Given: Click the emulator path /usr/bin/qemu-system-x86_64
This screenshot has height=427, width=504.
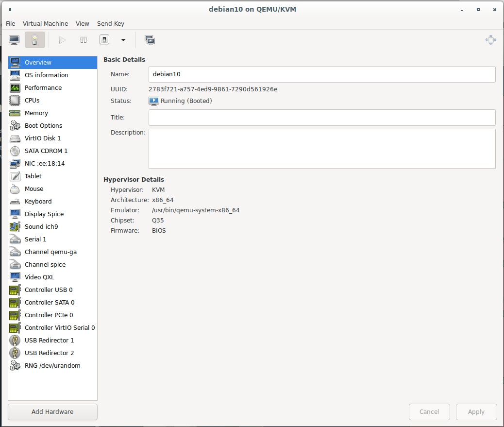Looking at the screenshot, I should pyautogui.click(x=196, y=210).
